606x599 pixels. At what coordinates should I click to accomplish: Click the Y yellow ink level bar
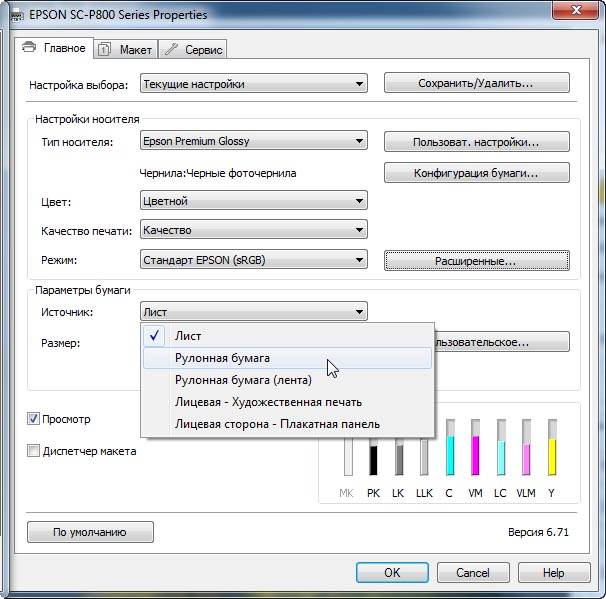tap(552, 447)
